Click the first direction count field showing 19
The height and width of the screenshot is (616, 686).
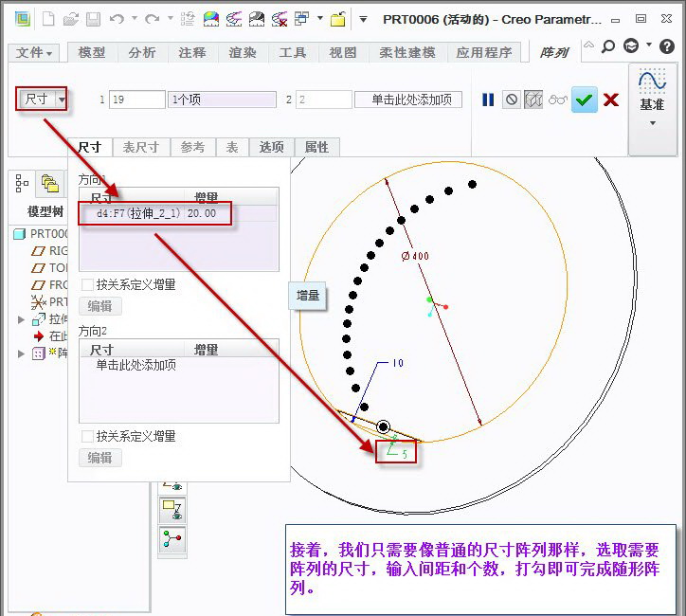coord(136,100)
